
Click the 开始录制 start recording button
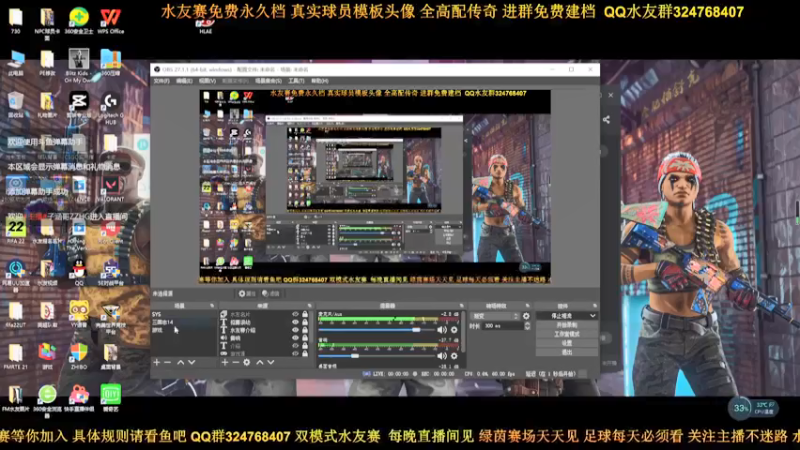(566, 325)
